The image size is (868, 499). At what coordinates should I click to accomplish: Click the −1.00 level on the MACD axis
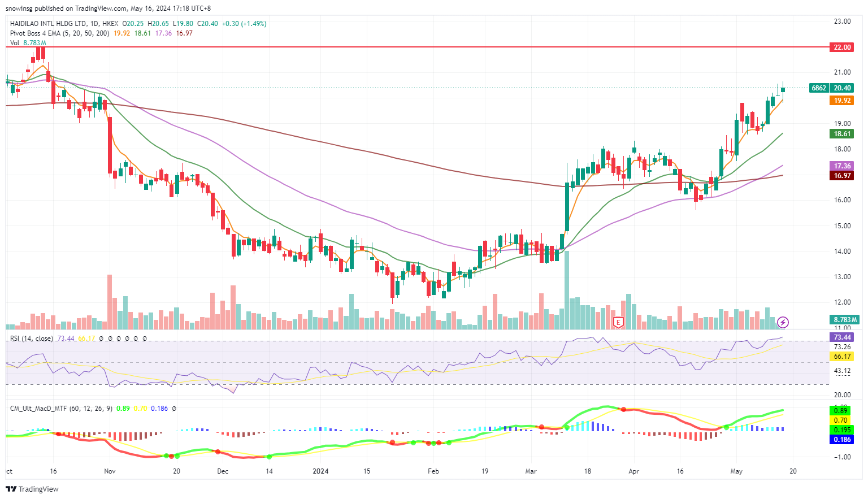(x=842, y=457)
